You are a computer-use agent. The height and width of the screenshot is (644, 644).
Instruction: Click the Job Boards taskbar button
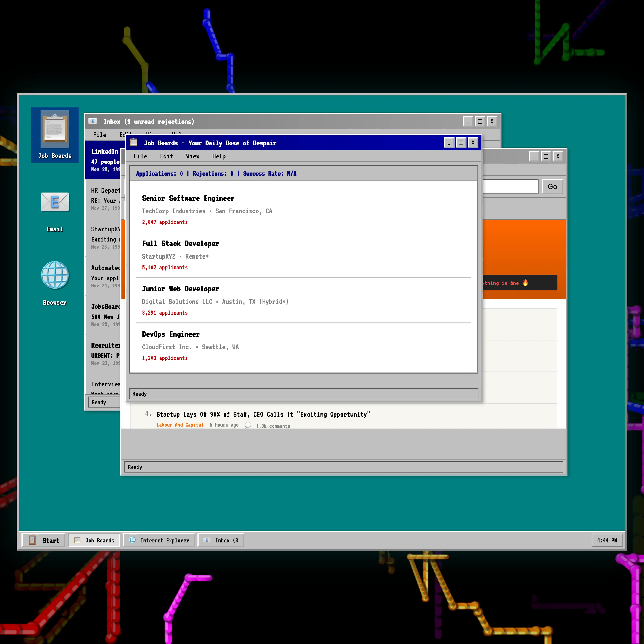coord(94,540)
